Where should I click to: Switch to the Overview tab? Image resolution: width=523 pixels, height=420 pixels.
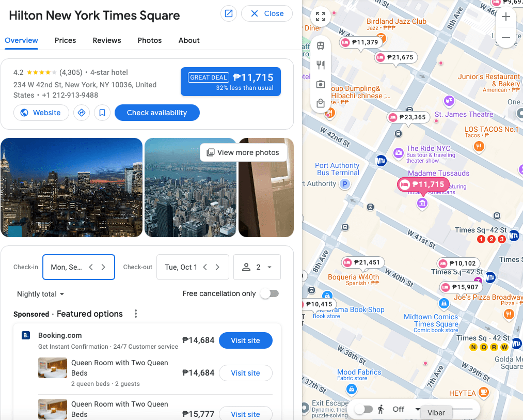(x=21, y=40)
